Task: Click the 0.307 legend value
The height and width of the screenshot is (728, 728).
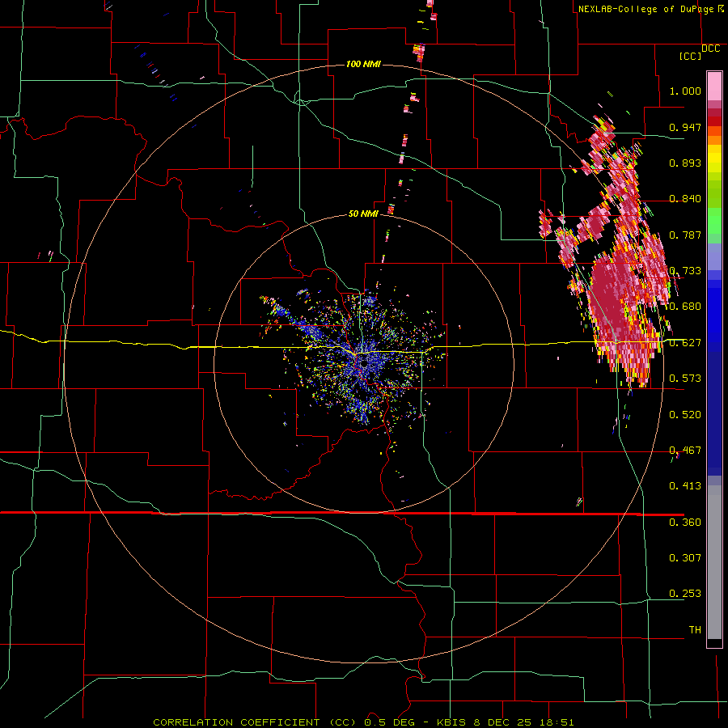Action: click(685, 558)
